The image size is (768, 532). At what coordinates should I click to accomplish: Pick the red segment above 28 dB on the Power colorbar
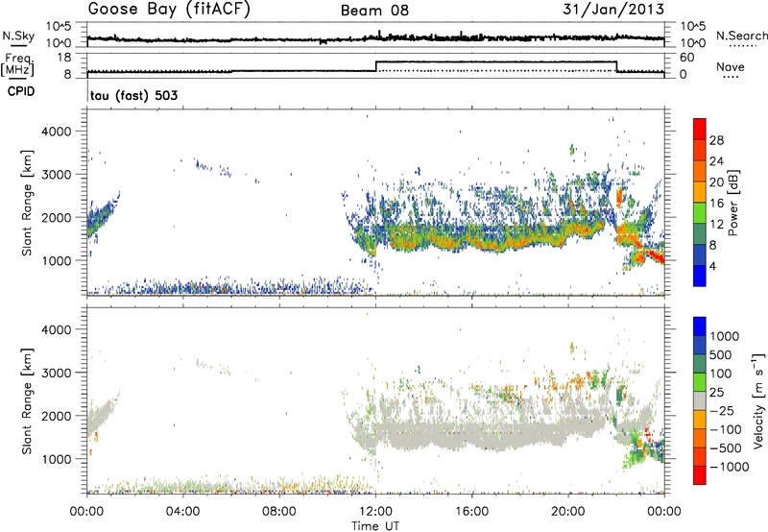tap(700, 129)
